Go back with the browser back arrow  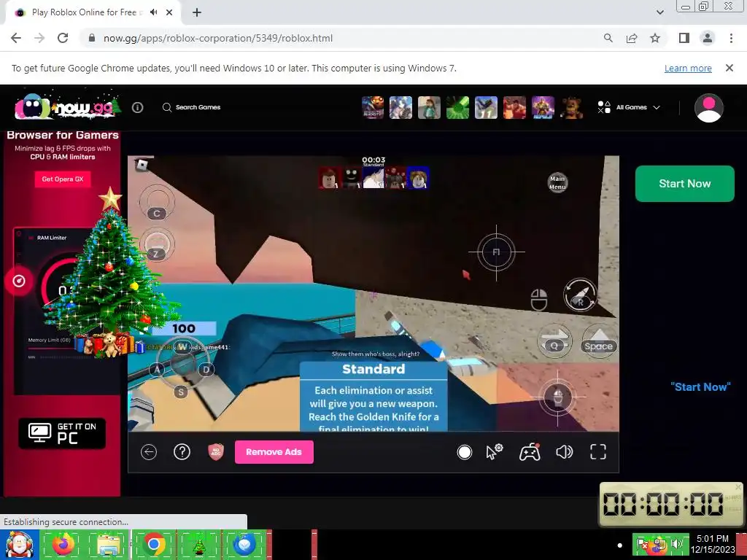pos(16,38)
